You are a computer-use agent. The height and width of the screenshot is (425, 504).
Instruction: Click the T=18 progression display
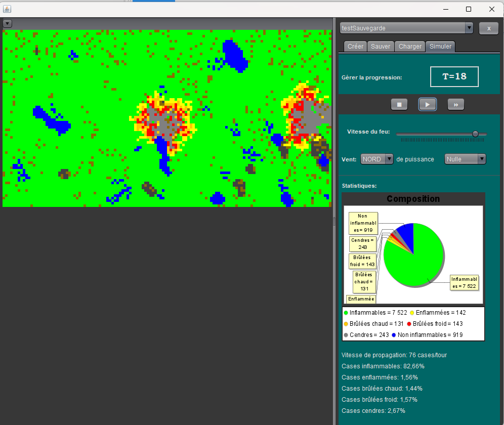click(x=454, y=77)
